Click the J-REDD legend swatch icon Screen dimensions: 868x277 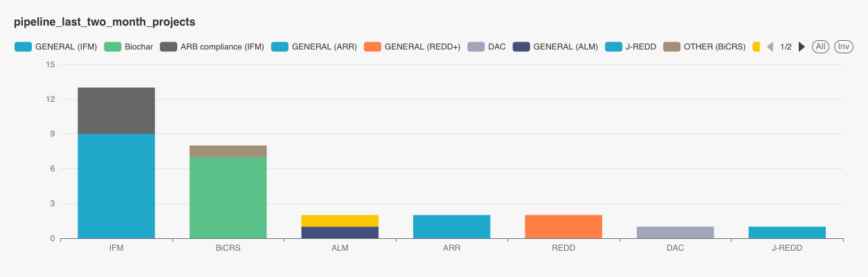(613, 47)
